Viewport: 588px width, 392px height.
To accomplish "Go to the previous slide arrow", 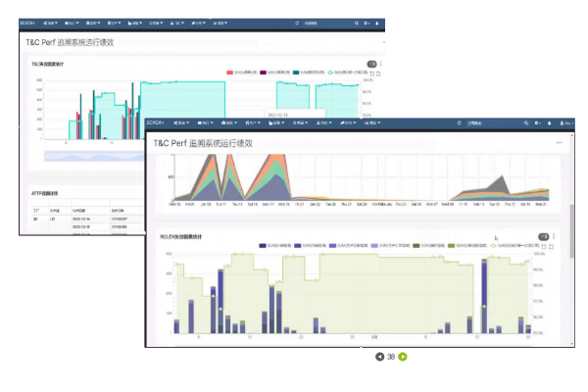I will pos(380,357).
